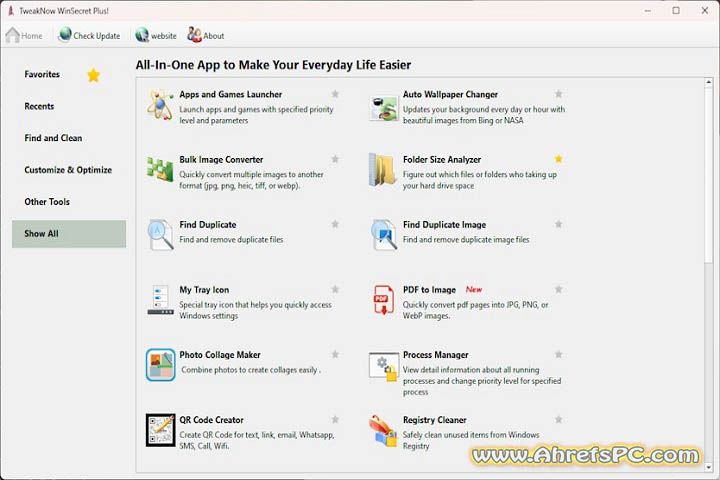Click 'Find and remove duplicate files' description
720x480 pixels.
pos(231,240)
